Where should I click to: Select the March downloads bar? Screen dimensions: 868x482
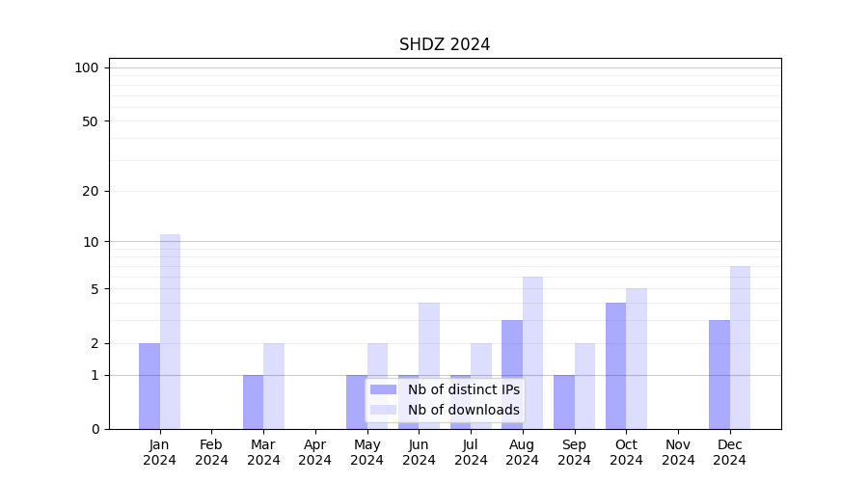pyautogui.click(x=274, y=386)
